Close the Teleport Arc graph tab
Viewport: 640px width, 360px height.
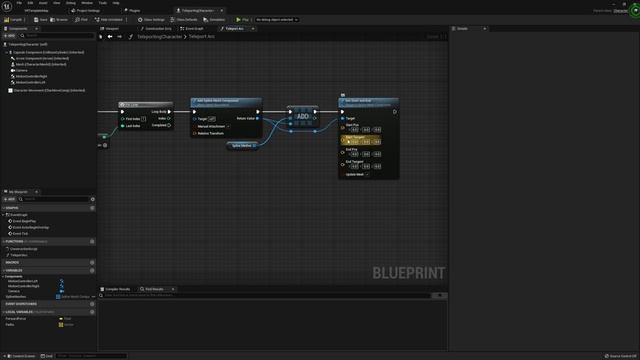tap(253, 29)
